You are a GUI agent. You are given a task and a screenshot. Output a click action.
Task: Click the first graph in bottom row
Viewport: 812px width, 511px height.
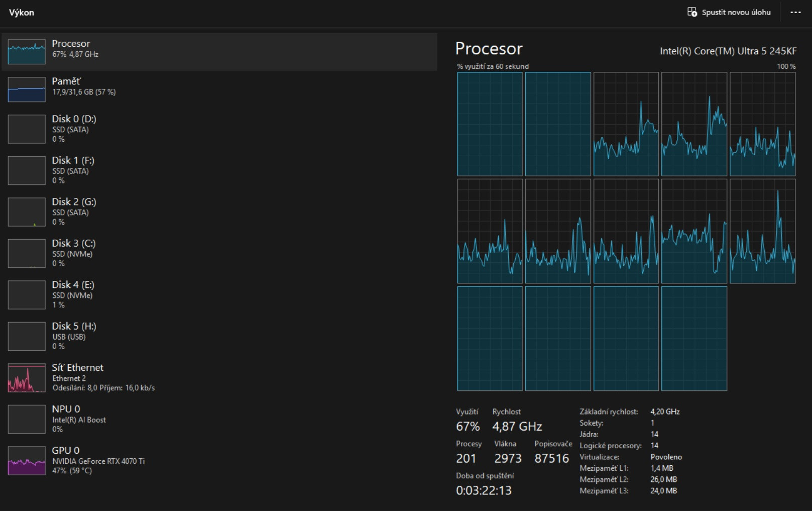tap(490, 339)
